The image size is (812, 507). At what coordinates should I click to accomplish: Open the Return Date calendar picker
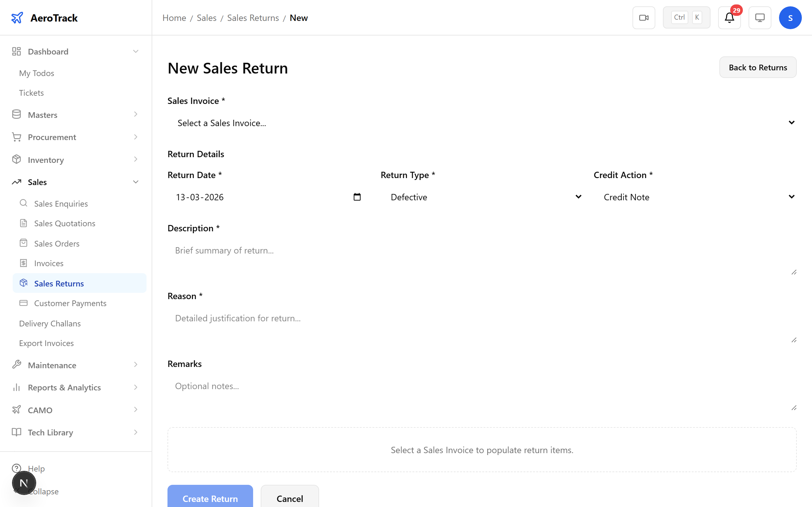(357, 197)
